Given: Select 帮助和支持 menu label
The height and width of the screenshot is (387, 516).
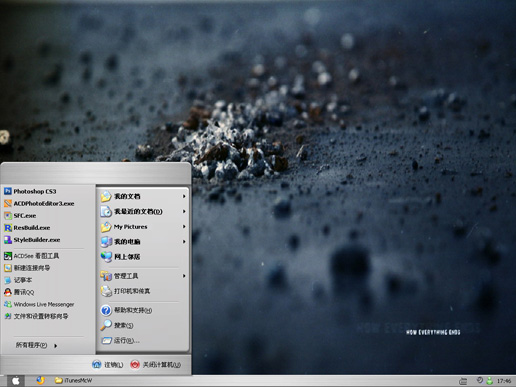Looking at the screenshot, I should tap(133, 310).
